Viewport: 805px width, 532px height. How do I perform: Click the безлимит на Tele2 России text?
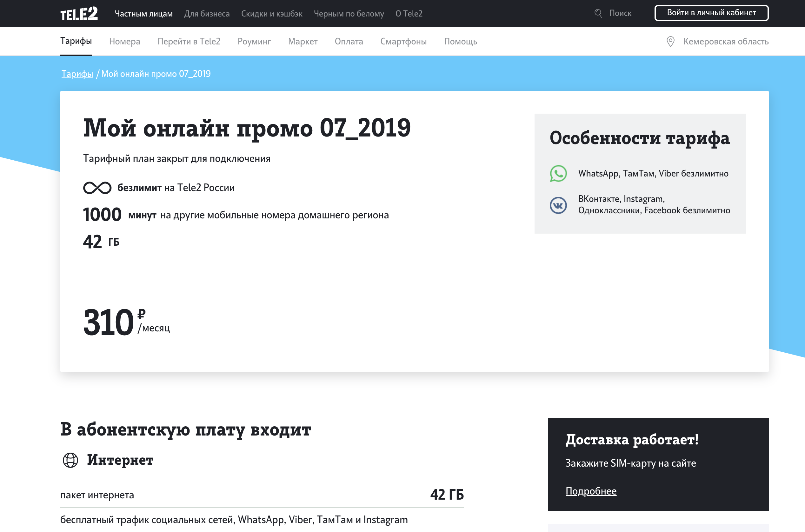click(x=176, y=188)
